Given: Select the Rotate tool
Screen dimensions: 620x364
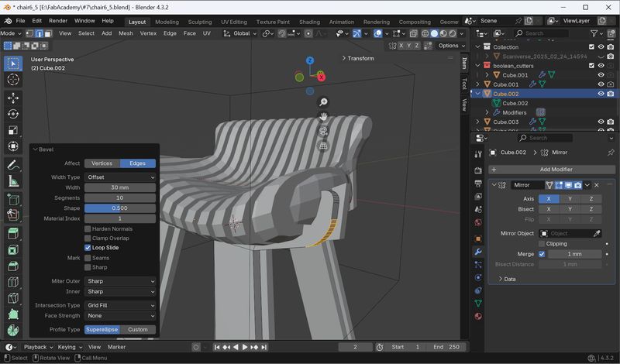Looking at the screenshot, I should (13, 114).
